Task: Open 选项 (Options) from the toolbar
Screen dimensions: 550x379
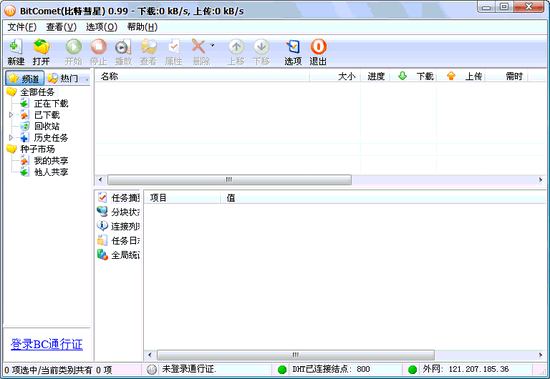Action: pos(293,52)
